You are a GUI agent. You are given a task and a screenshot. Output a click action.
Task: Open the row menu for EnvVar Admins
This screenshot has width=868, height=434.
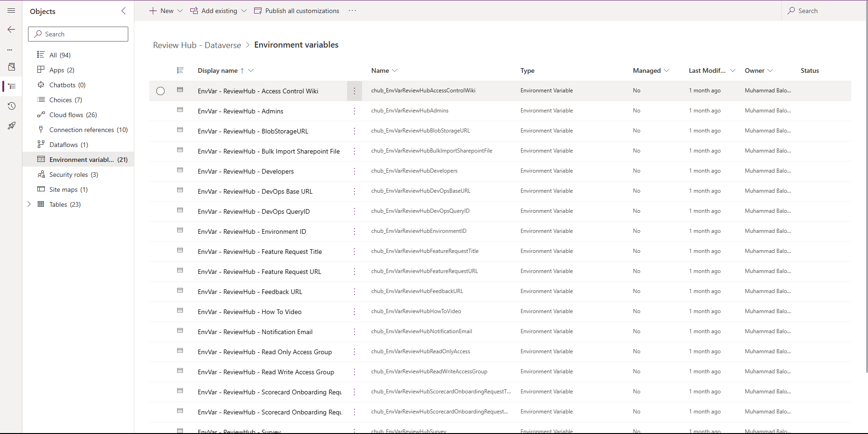pyautogui.click(x=354, y=111)
